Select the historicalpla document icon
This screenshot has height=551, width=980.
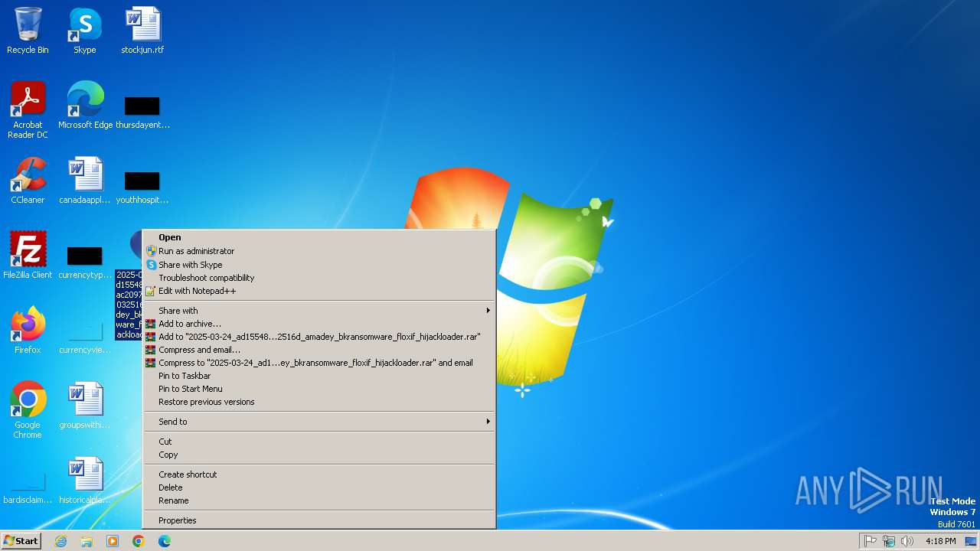click(85, 481)
